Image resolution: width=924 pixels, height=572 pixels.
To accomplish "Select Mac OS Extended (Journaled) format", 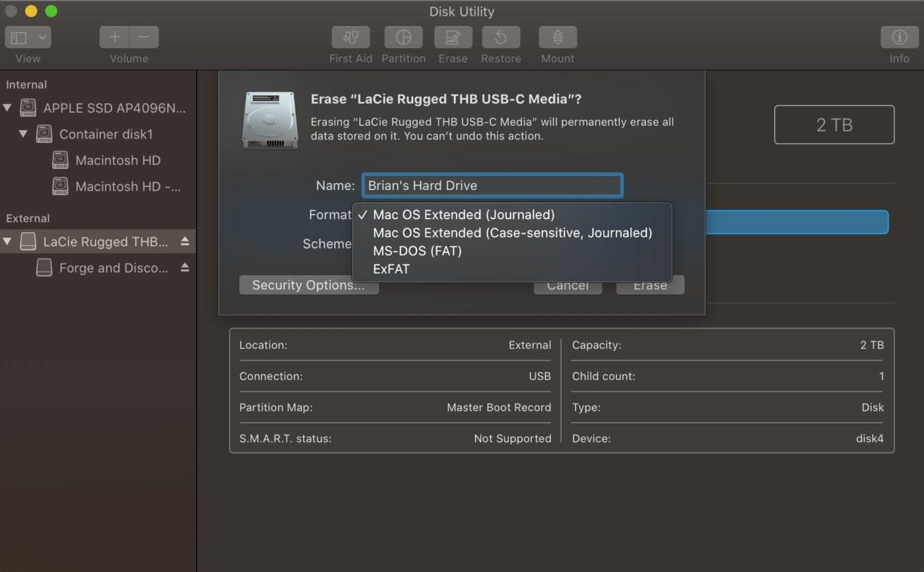I will (463, 214).
